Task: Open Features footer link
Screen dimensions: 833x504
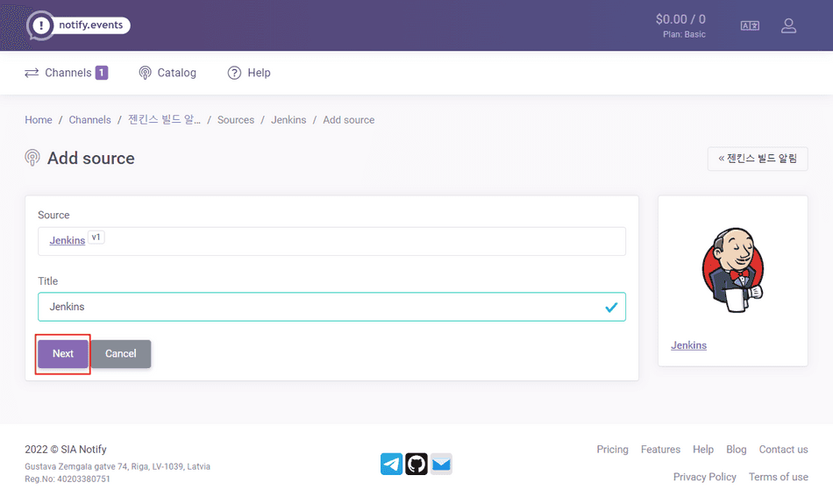Action: point(660,450)
